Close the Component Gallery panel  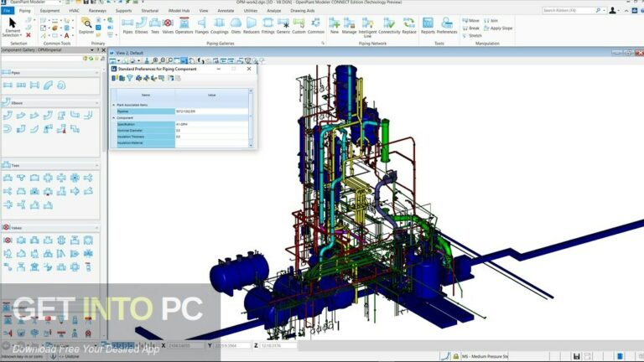tap(103, 50)
